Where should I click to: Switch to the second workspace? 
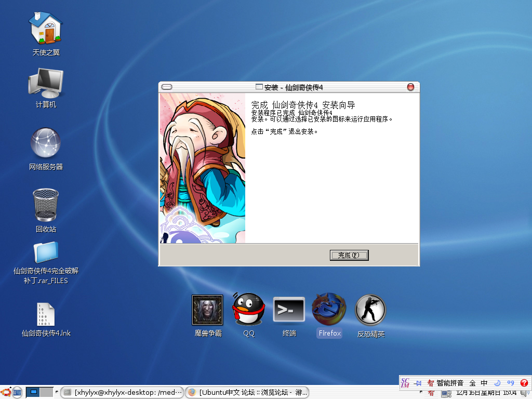pos(46,392)
